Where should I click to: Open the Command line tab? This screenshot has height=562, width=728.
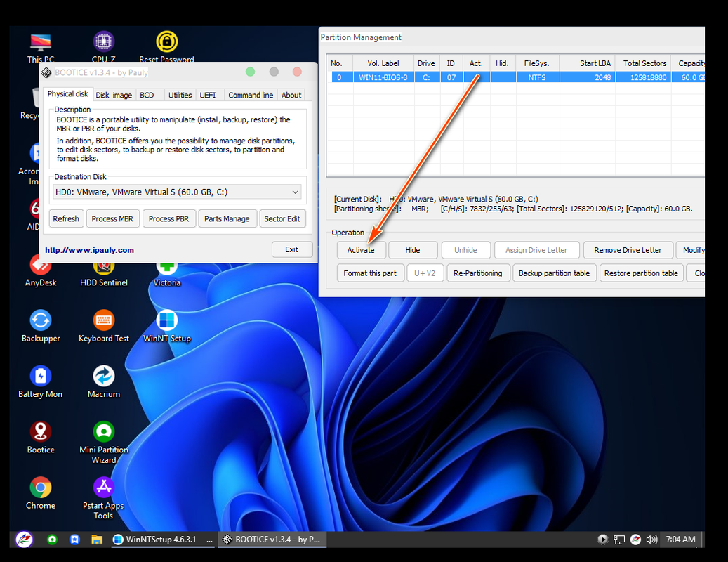(x=251, y=96)
